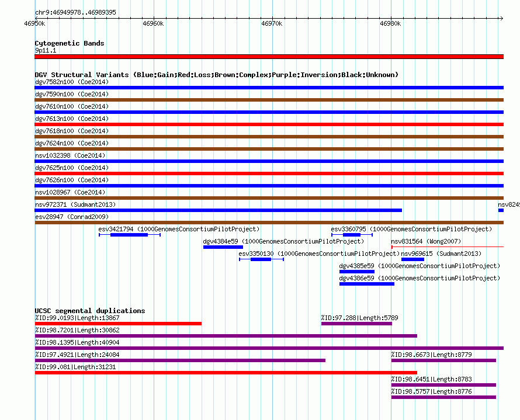Select the dgv4384e59 blue bar
This screenshot has height=420, width=520.
click(x=223, y=247)
